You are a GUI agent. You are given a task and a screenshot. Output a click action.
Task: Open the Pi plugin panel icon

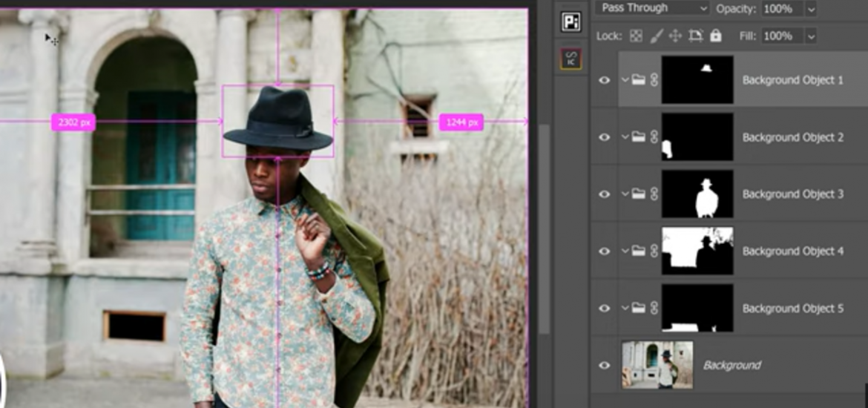tap(571, 22)
